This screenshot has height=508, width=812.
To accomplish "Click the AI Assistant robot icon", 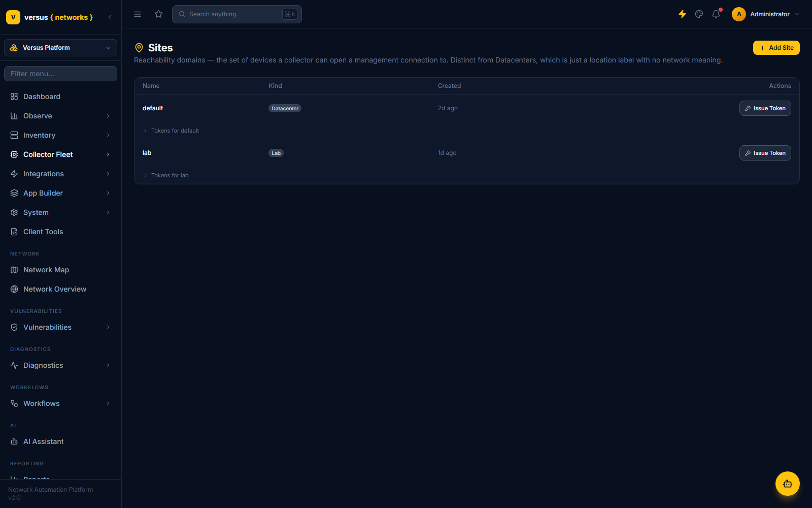I will (x=14, y=441).
